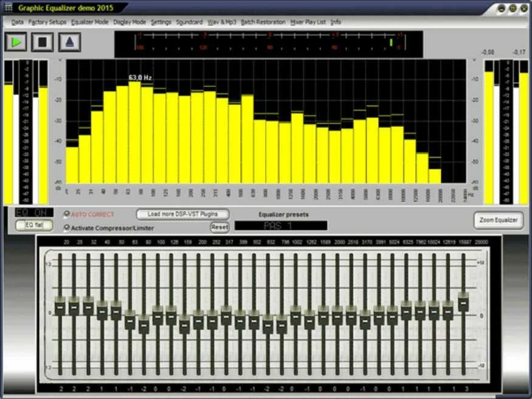
Task: Click the EQ ON indicator
Action: coord(35,212)
